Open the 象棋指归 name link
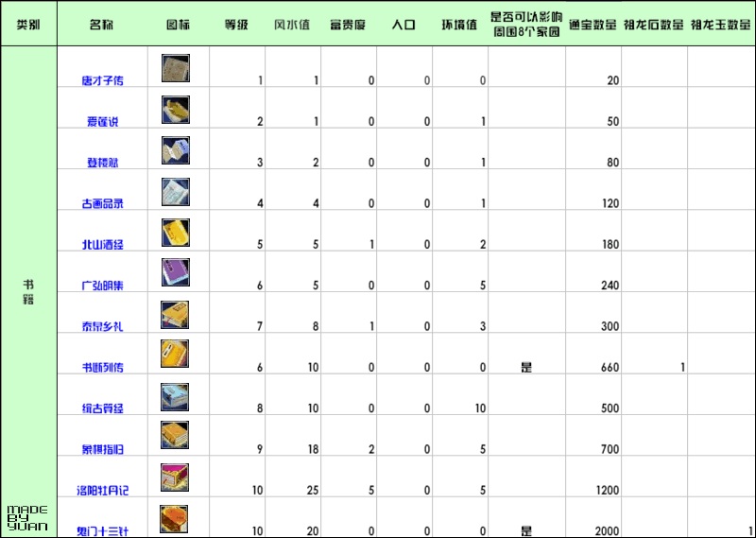Image resolution: width=756 pixels, height=538 pixels. click(102, 450)
